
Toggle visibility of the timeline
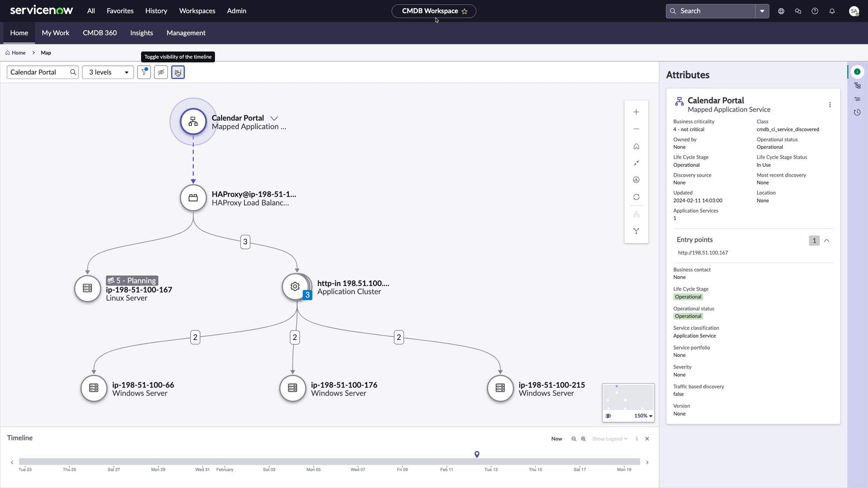pyautogui.click(x=178, y=72)
